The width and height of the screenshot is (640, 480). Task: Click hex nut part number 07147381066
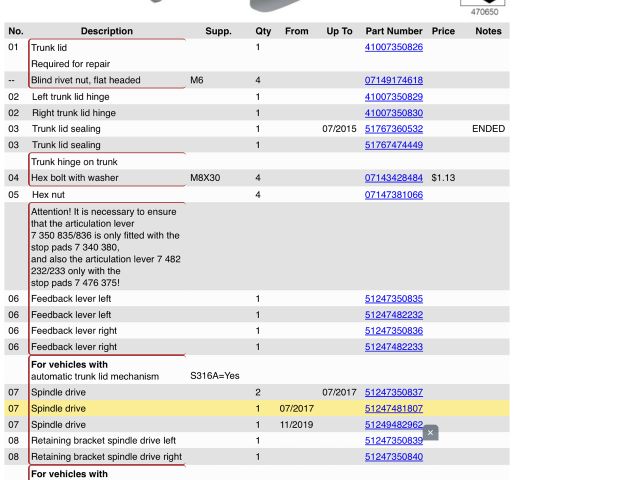(x=393, y=195)
